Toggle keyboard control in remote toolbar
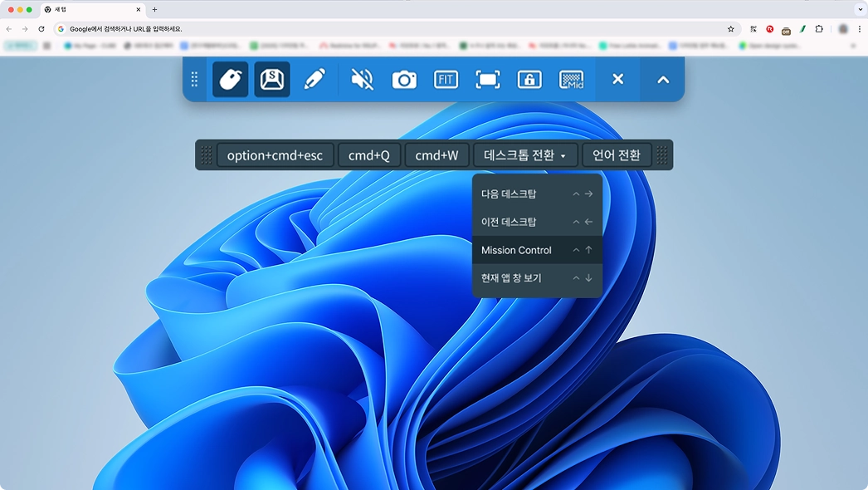Image resolution: width=868 pixels, height=490 pixels. 272,80
